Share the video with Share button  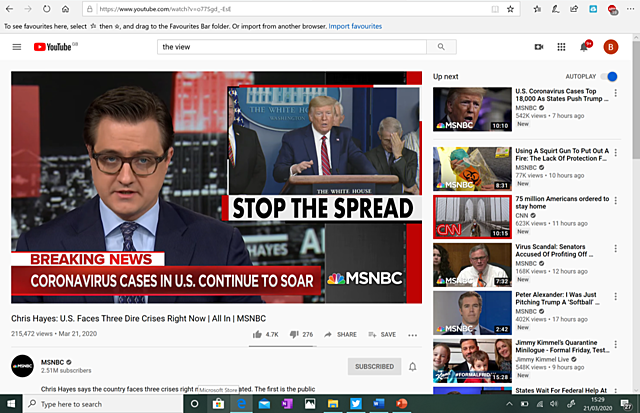click(x=340, y=334)
